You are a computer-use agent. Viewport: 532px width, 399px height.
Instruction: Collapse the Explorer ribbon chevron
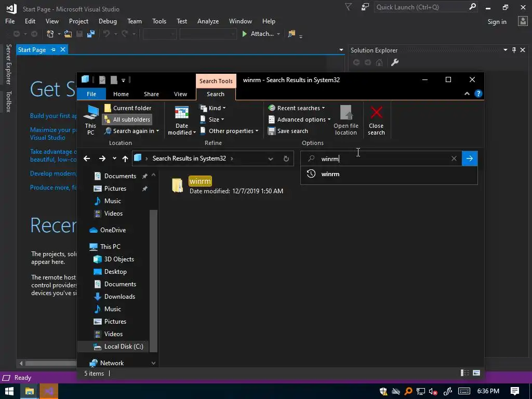(467, 94)
